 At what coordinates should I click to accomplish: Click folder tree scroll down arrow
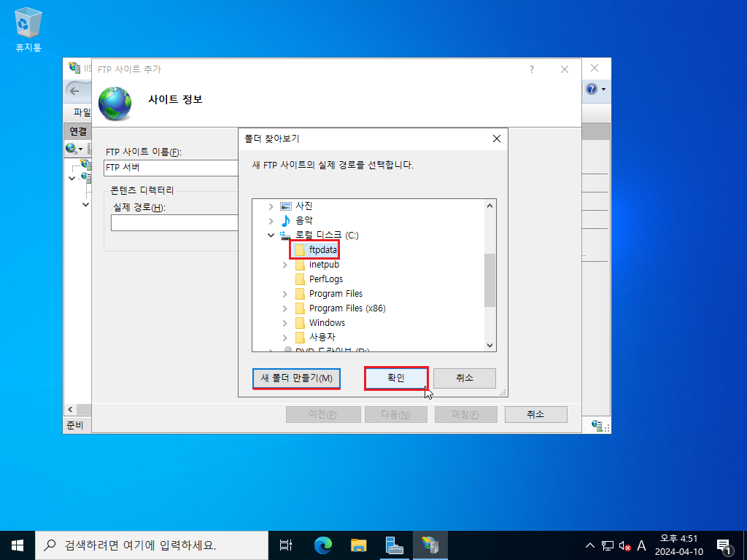[489, 345]
